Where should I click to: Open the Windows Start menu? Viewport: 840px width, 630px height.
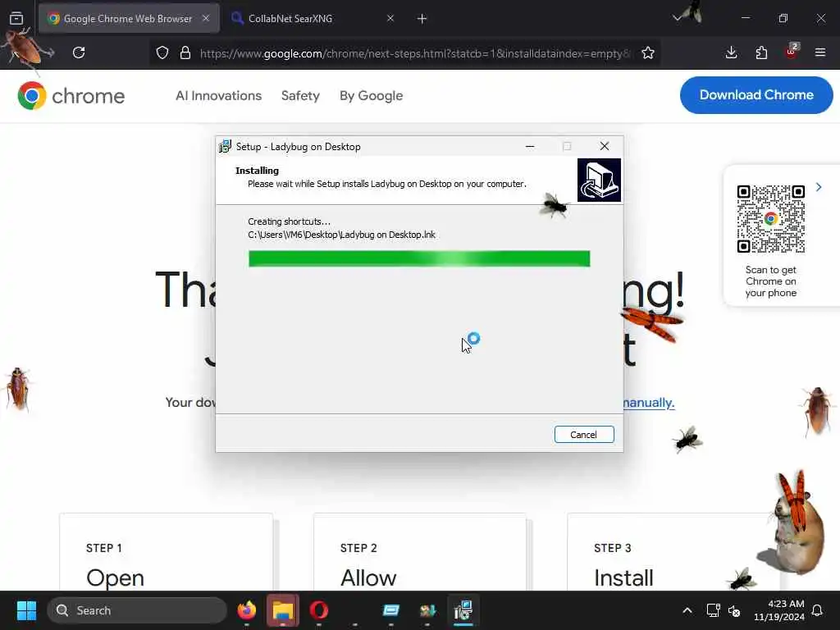click(x=26, y=610)
